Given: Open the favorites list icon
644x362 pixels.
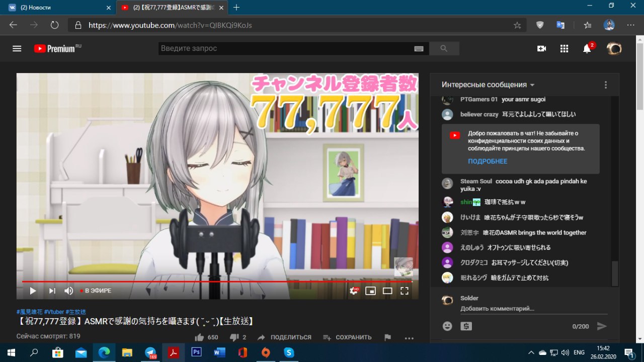Looking at the screenshot, I should [x=587, y=25].
